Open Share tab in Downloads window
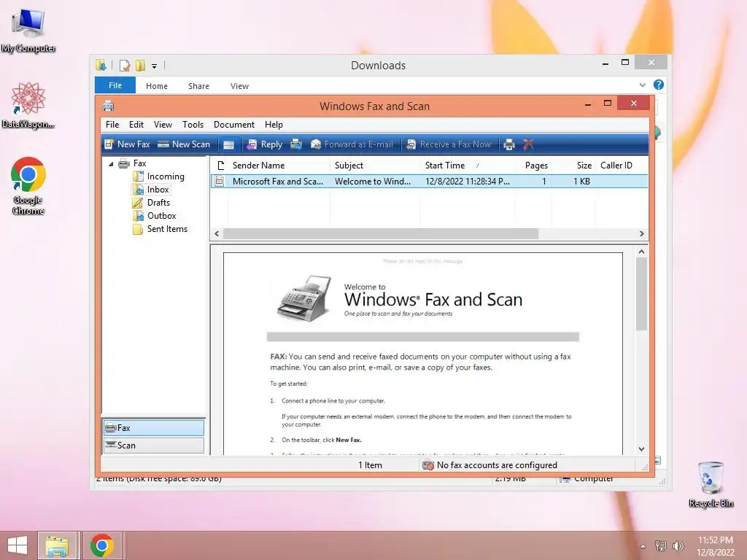Viewport: 747px width, 560px height. click(198, 86)
